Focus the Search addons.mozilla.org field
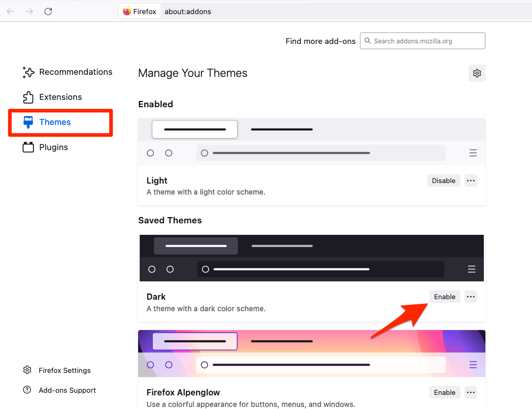The image size is (532, 409). [x=427, y=41]
